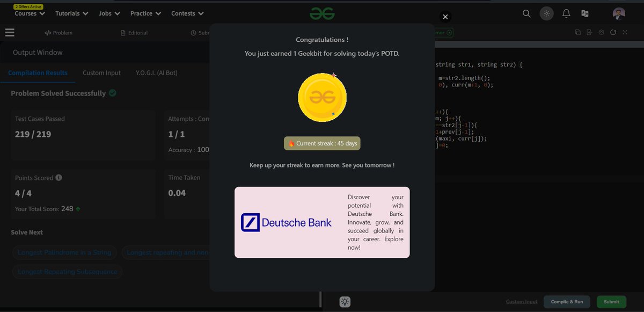Click the Output Window header

coord(38,53)
